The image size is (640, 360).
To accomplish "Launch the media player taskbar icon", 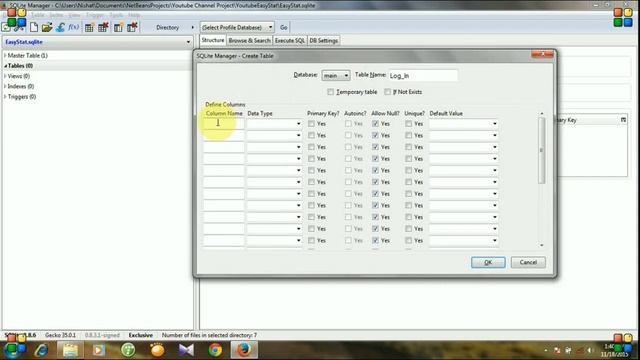I will coord(99,350).
